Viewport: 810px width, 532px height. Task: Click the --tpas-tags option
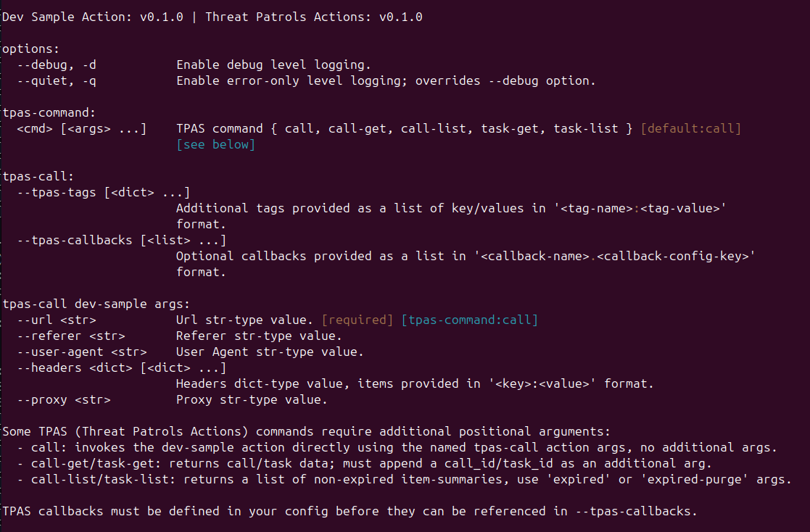(103, 193)
